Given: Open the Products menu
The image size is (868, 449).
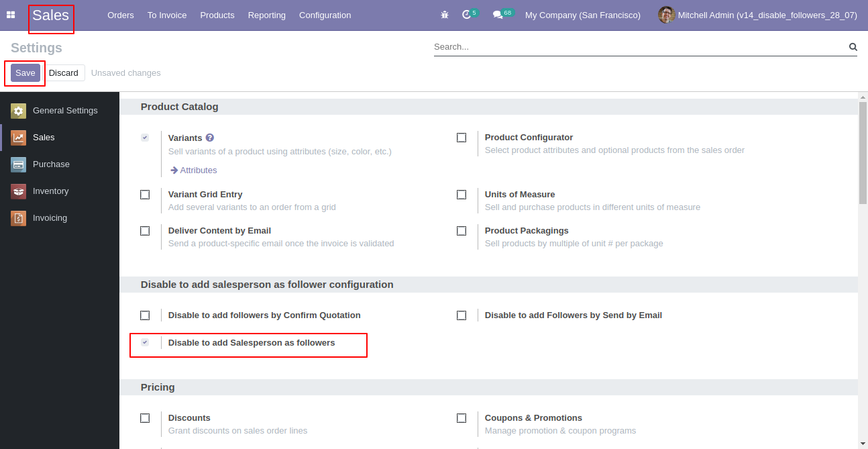Looking at the screenshot, I should click(217, 15).
